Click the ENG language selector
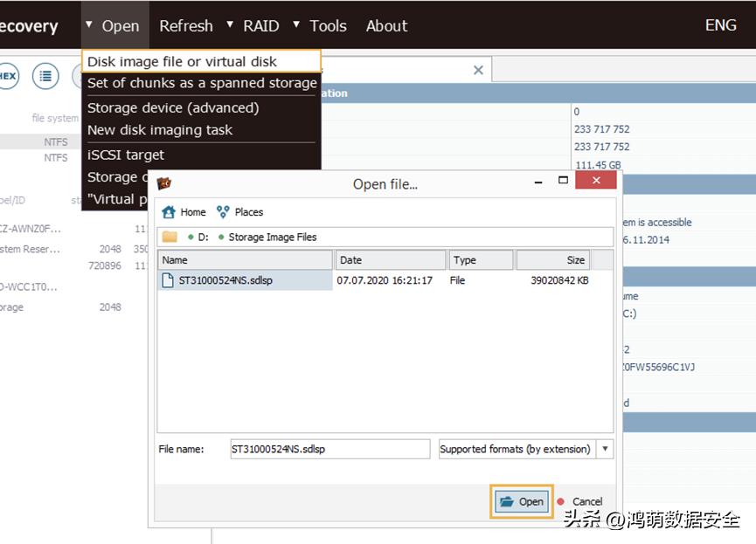The height and width of the screenshot is (544, 756). coord(719,25)
